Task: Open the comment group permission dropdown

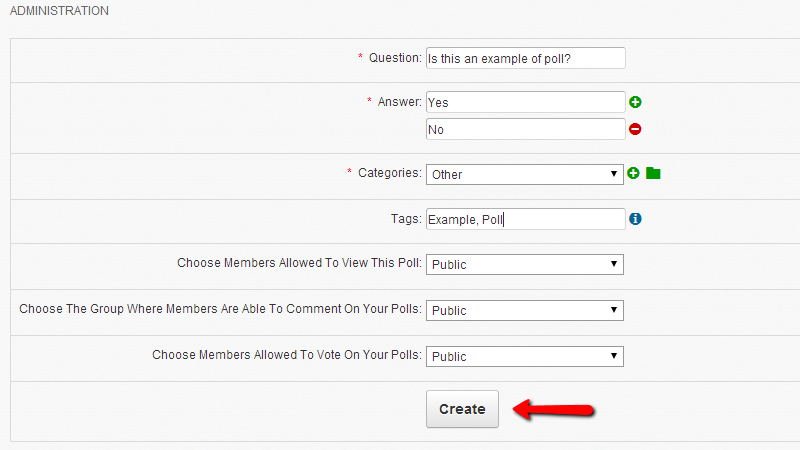Action: [525, 310]
